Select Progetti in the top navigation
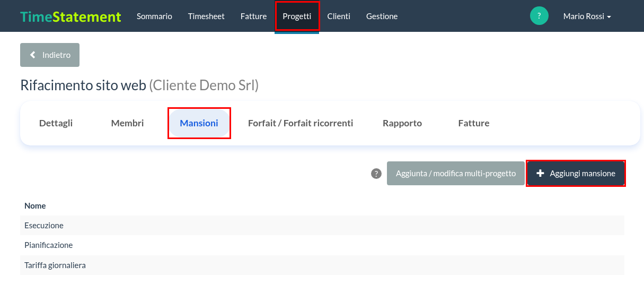This screenshot has height=284, width=644. [x=297, y=16]
